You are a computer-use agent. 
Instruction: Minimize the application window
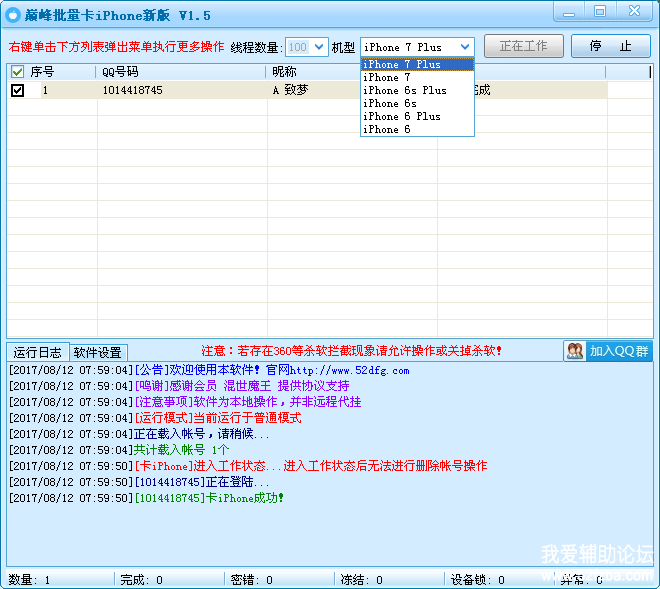click(569, 11)
